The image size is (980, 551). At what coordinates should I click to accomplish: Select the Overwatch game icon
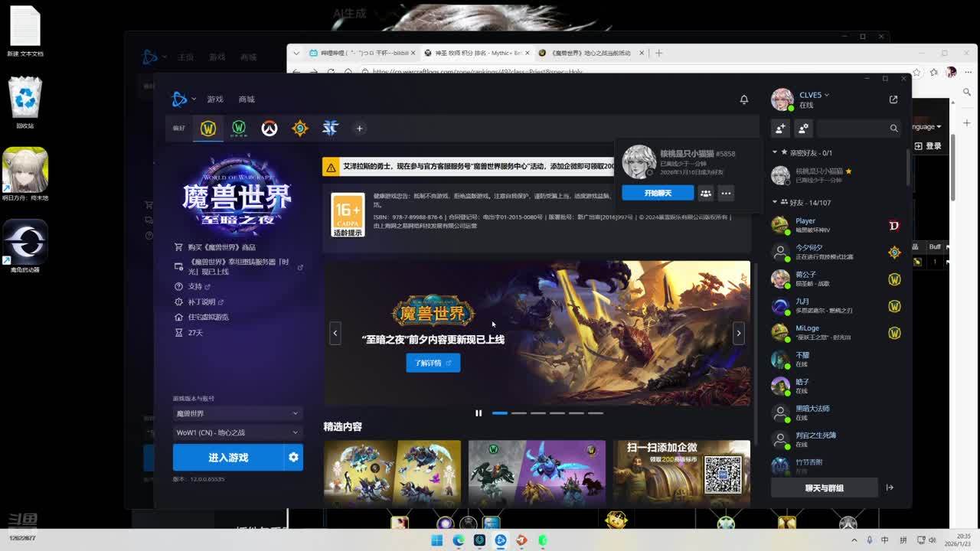[269, 129]
